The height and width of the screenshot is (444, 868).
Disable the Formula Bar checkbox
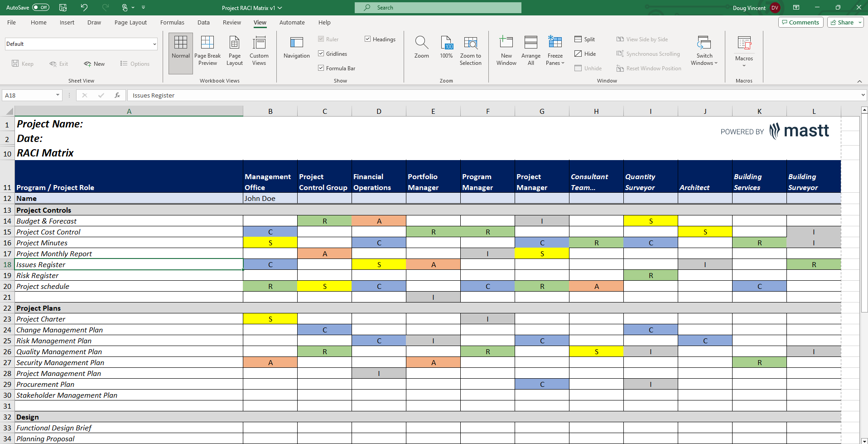pos(321,68)
